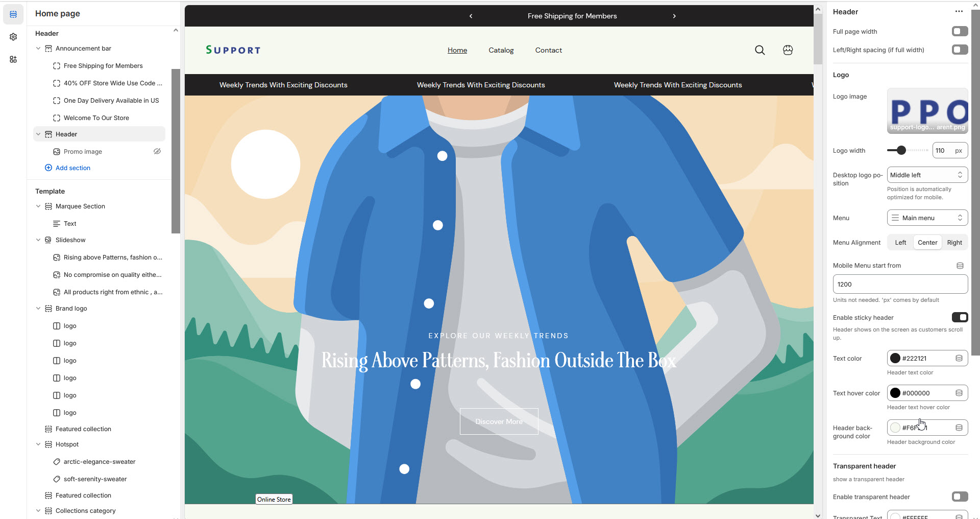Open the cart icon in store header
980x519 pixels.
788,50
